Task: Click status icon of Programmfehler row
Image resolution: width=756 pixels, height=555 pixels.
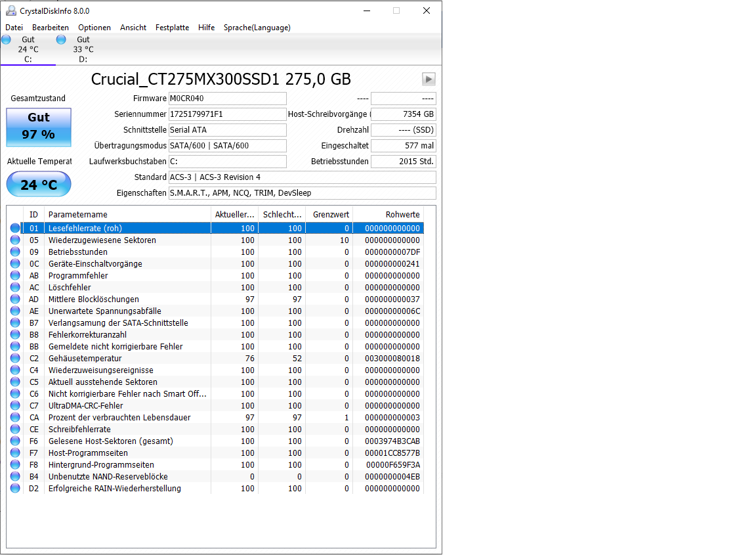Action: pyautogui.click(x=15, y=276)
